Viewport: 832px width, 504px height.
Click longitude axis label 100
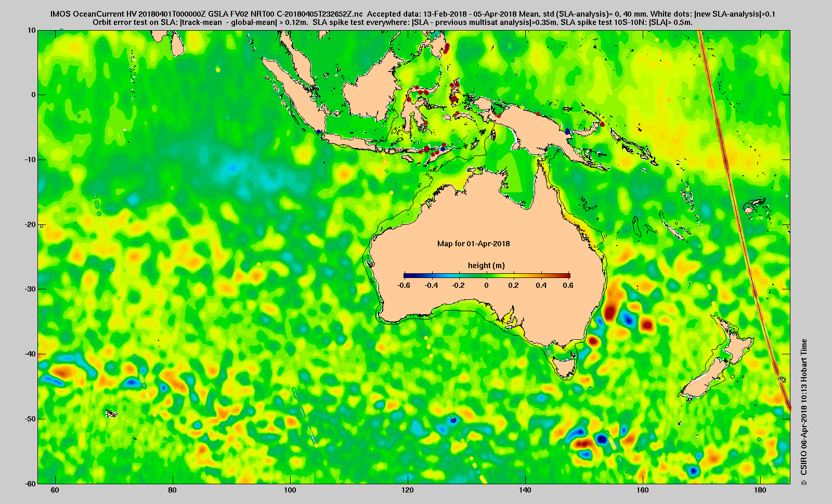pyautogui.click(x=290, y=490)
